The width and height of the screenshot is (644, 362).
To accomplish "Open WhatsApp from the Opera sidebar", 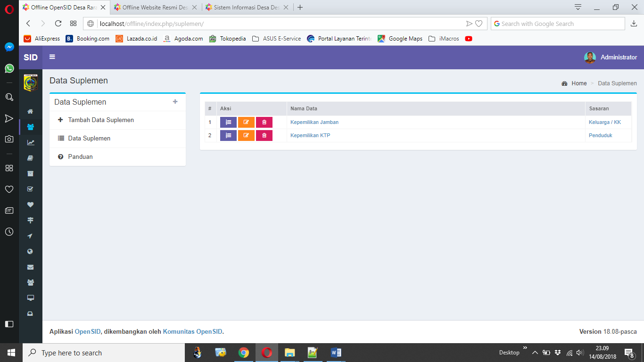I will [9, 69].
